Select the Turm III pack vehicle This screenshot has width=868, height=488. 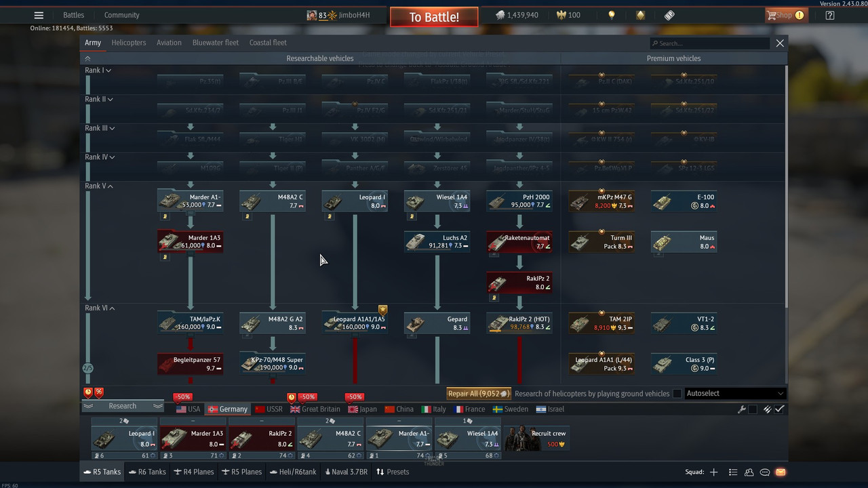pos(601,241)
